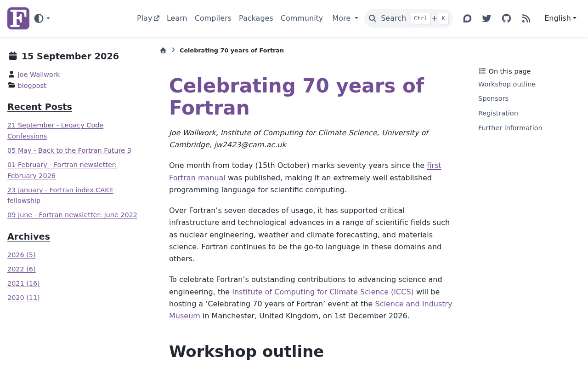588x368 pixels.
Task: Open the Science and Industry Museum link
Action: pyautogui.click(x=413, y=304)
